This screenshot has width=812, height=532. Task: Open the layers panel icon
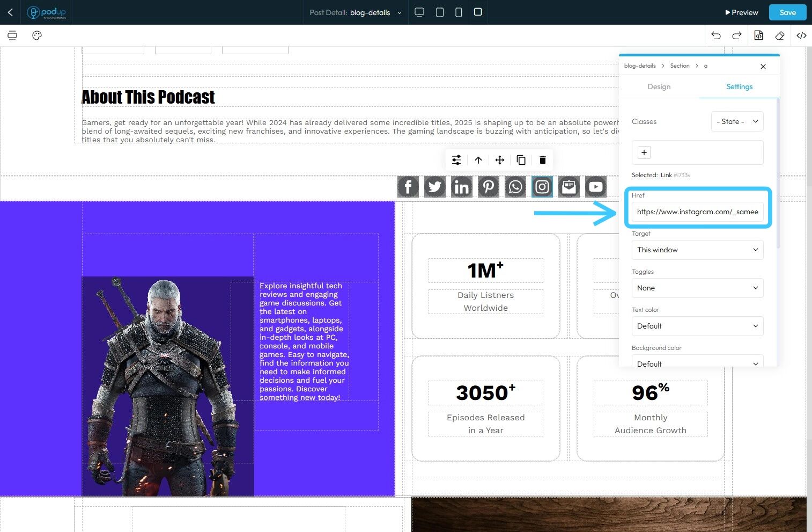pos(12,35)
